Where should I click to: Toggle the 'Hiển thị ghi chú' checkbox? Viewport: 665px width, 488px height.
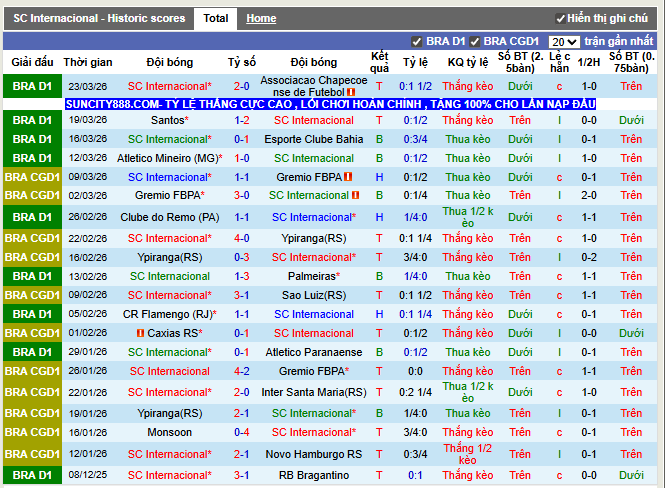coord(559,19)
